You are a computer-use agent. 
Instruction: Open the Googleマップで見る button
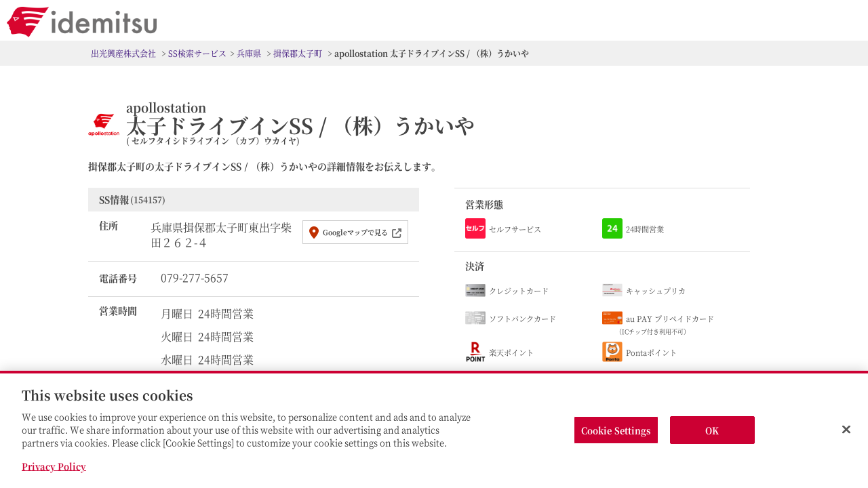tap(355, 232)
